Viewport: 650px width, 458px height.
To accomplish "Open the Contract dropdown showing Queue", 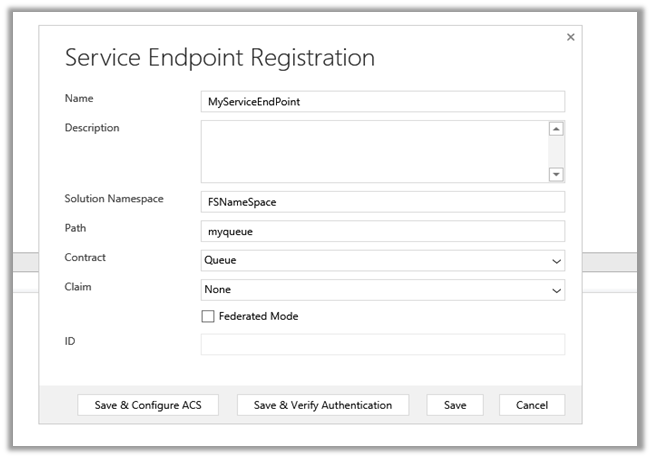I will click(383, 260).
